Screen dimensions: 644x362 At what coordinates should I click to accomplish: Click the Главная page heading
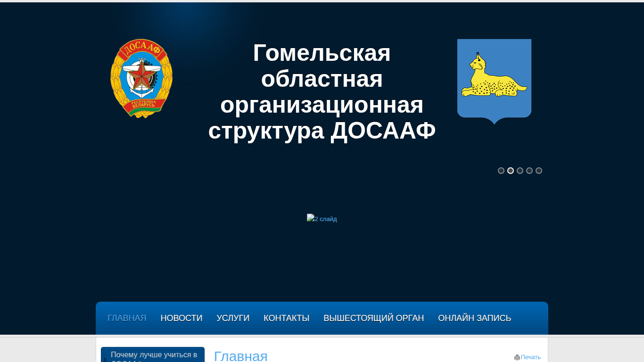pos(241,356)
